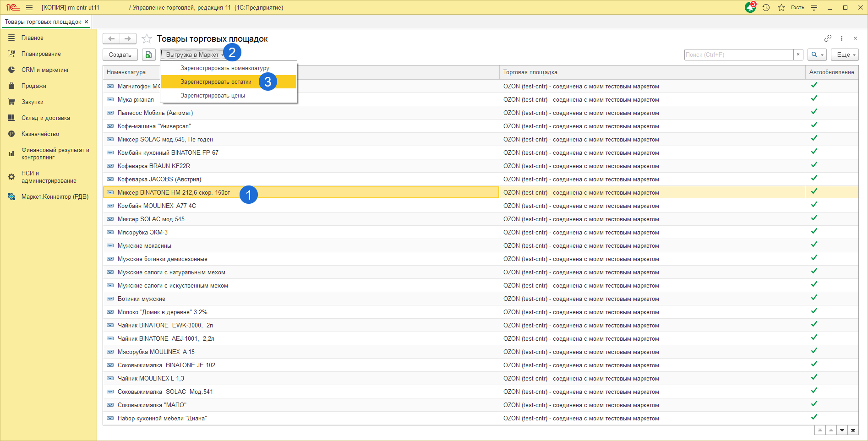Toggle Автообновление checkmark for Набор кухонной мебели
The image size is (868, 441).
coord(814,417)
